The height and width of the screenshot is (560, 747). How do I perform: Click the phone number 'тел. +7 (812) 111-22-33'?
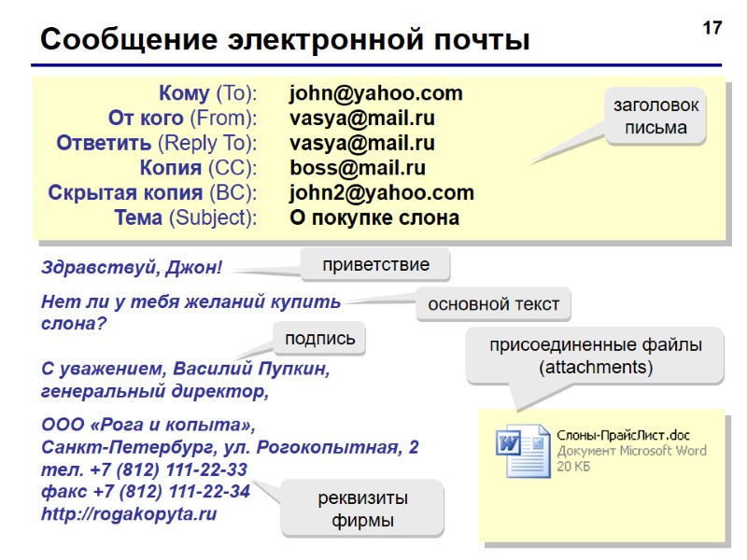pyautogui.click(x=145, y=469)
